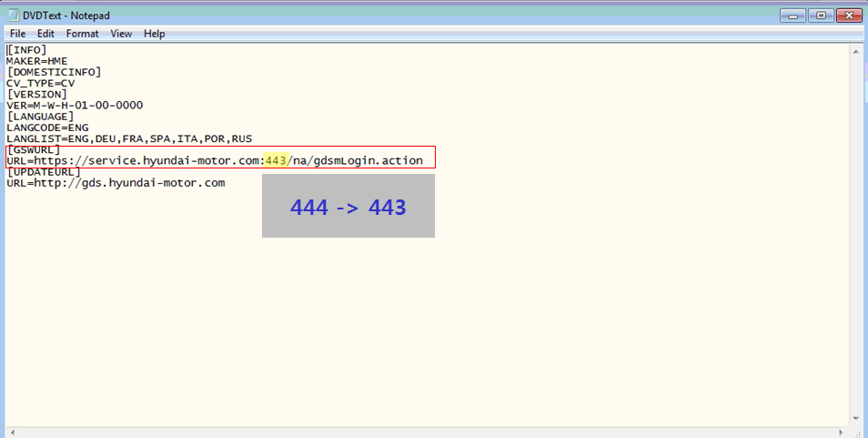The width and height of the screenshot is (868, 438).
Task: Open the File menu
Action: [x=17, y=34]
